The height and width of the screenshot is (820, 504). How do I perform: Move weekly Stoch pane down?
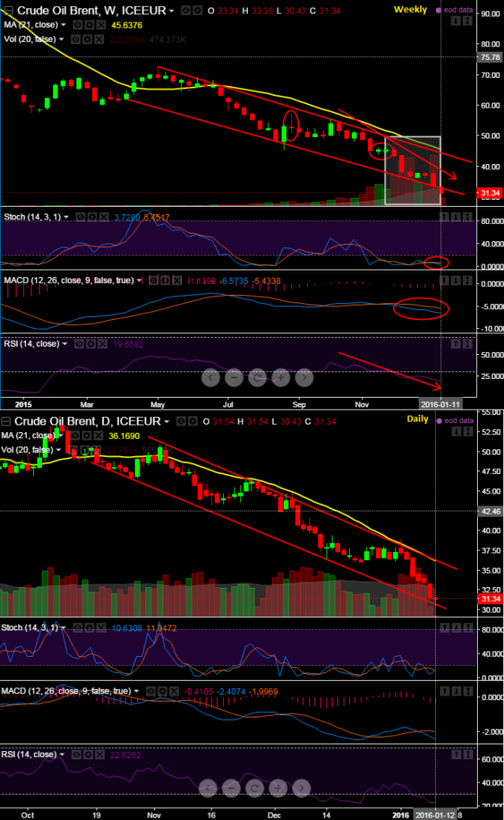(x=456, y=217)
